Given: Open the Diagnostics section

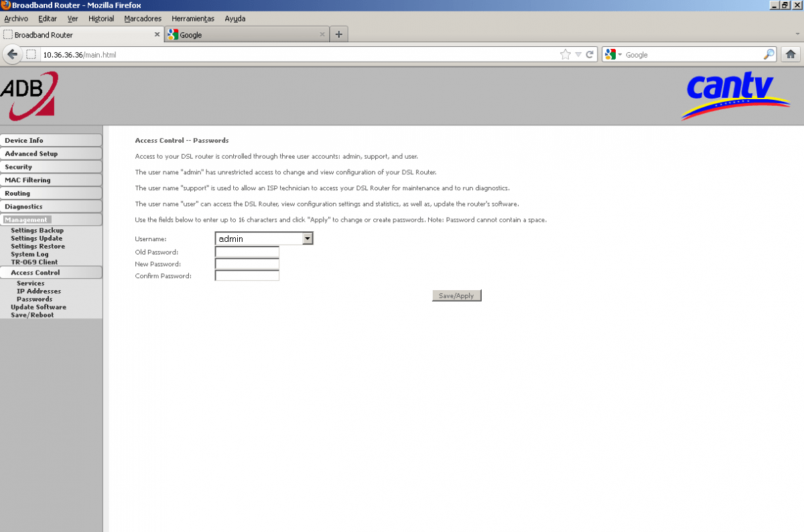Looking at the screenshot, I should pyautogui.click(x=51, y=206).
